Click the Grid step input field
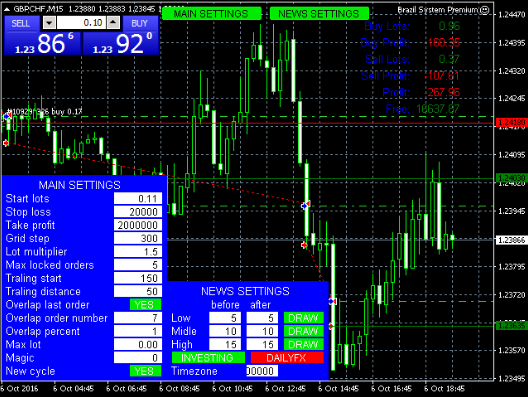528x397 pixels. [138, 238]
